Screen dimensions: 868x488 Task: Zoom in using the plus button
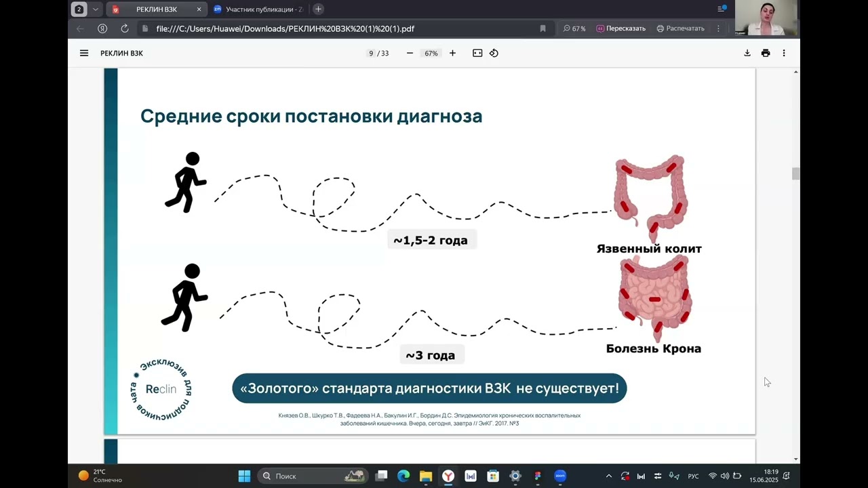pyautogui.click(x=452, y=53)
